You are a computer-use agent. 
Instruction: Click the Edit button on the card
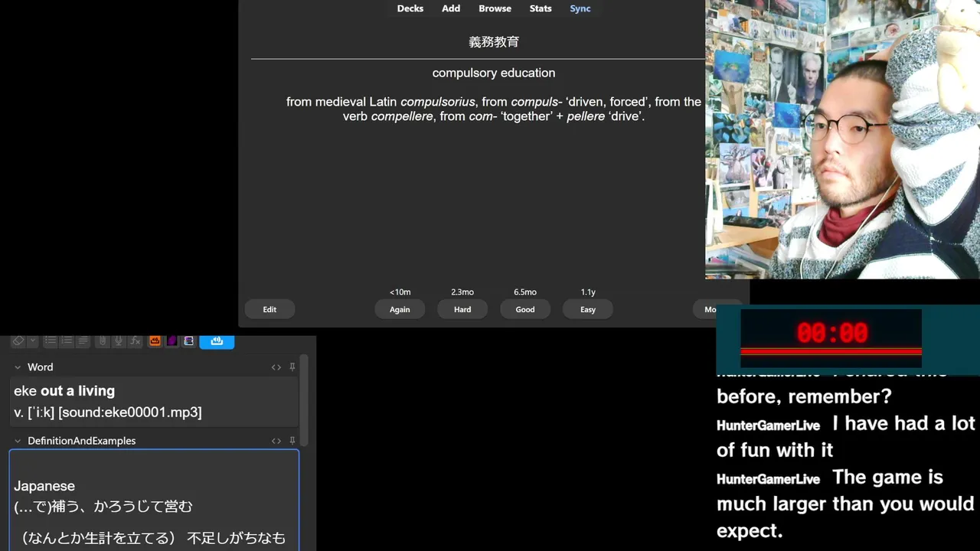(269, 309)
